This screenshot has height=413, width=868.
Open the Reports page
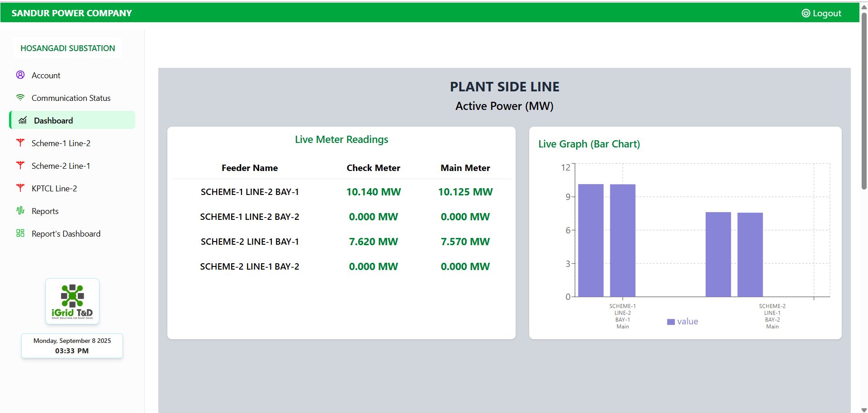pos(72,211)
